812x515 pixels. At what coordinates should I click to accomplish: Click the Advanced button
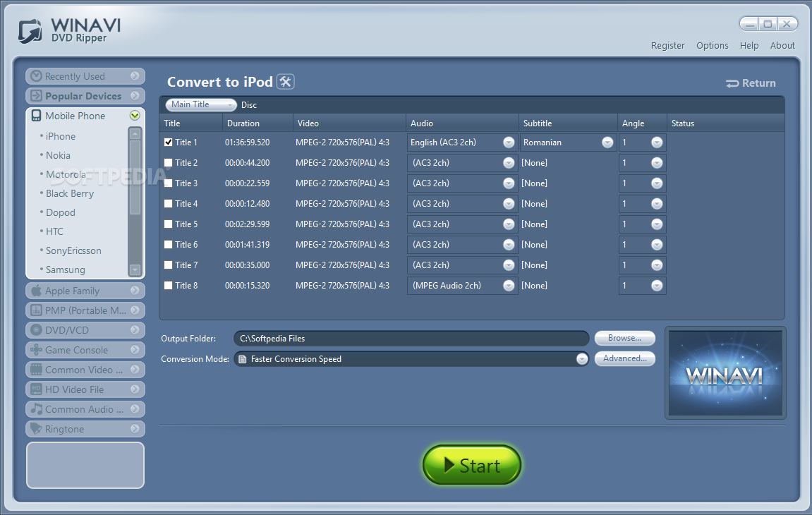624,358
